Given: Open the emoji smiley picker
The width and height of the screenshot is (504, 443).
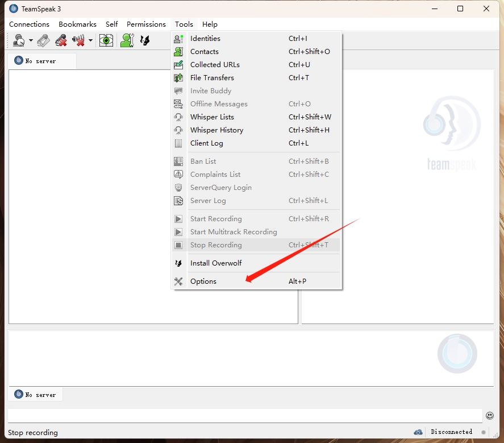Looking at the screenshot, I should point(490,416).
